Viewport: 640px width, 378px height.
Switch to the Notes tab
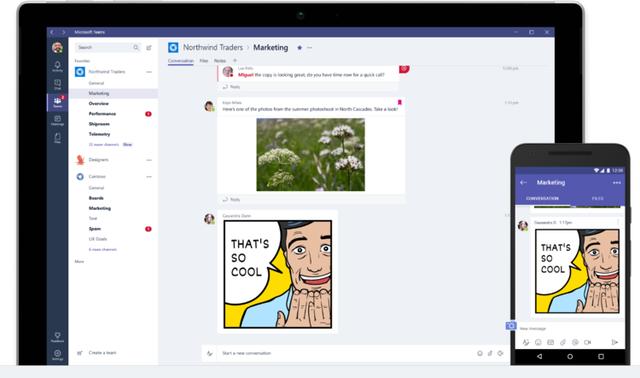[220, 61]
